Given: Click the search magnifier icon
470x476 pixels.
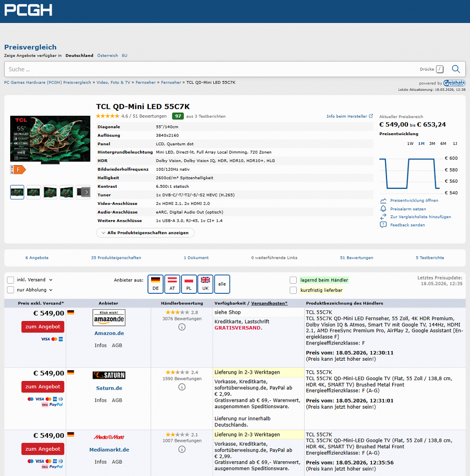Looking at the screenshot, I should pos(456,69).
